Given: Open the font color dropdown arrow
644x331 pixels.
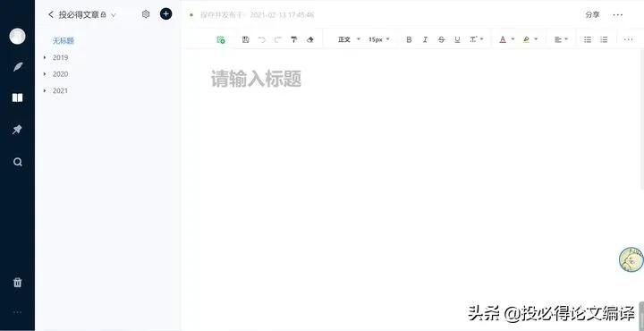Looking at the screenshot, I should (x=513, y=39).
